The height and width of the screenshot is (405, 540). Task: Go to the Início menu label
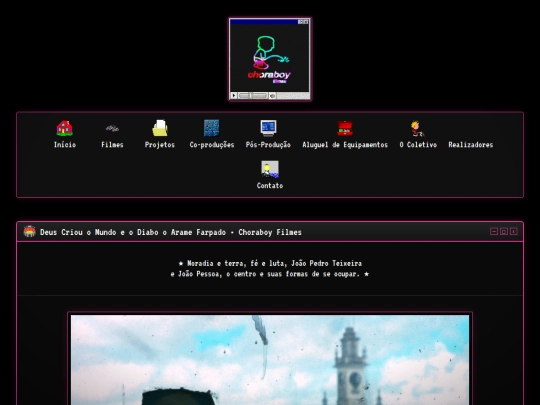[65, 145]
